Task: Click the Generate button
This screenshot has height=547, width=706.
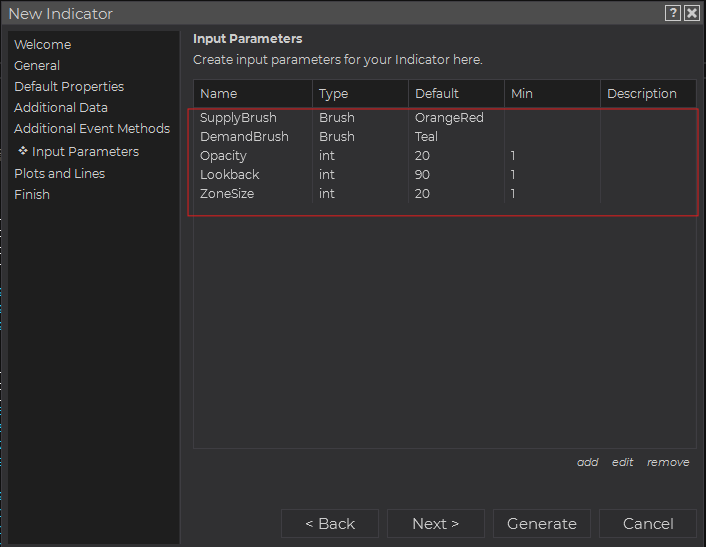Action: [x=542, y=524]
